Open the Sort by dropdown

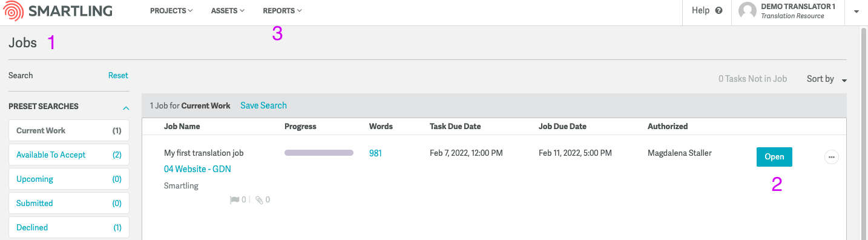(827, 79)
